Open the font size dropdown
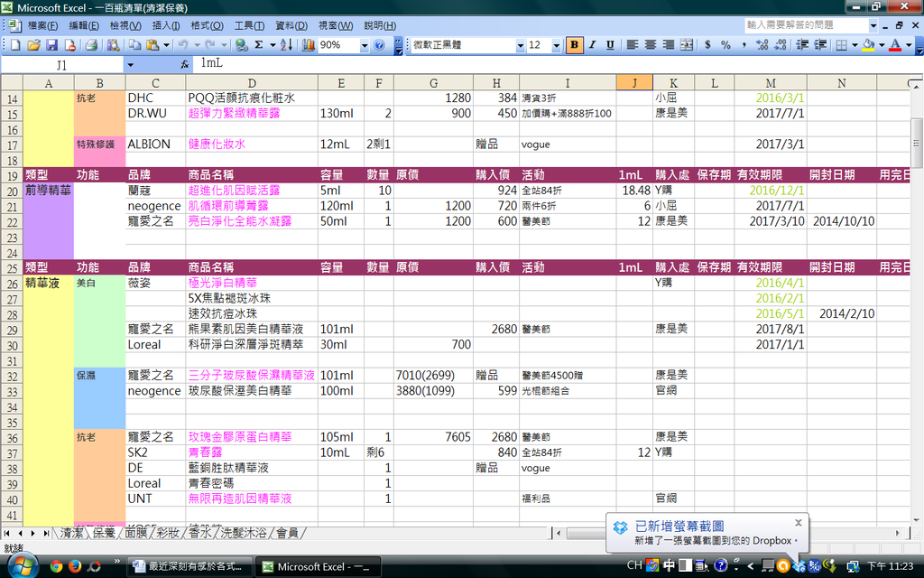Image resolution: width=924 pixels, height=578 pixels. (557, 46)
